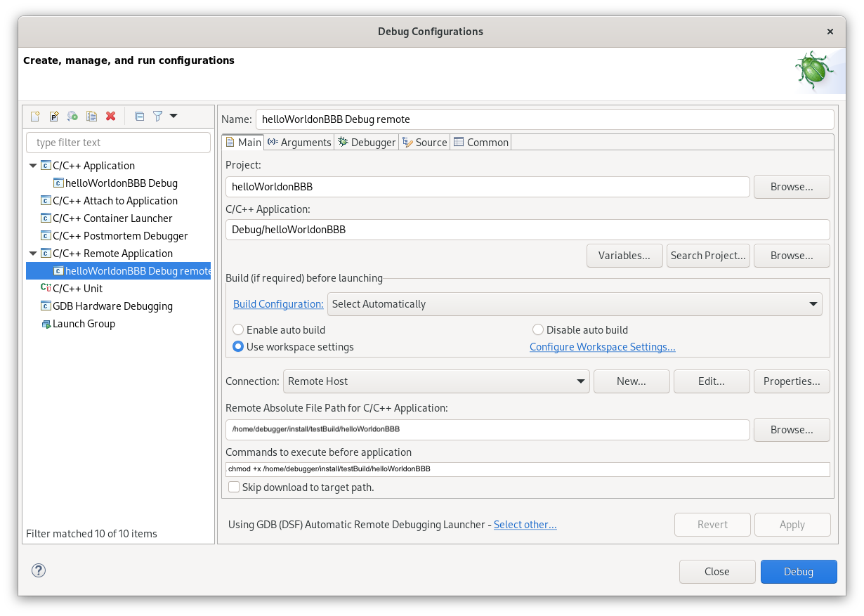Click New prototype configuration icon
Screen dimensions: 864x616
(x=53, y=117)
